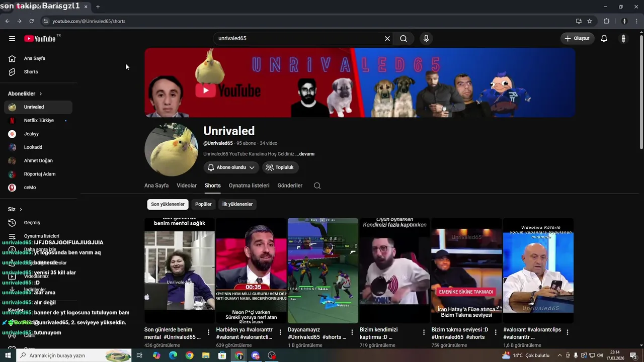Open Task View in the taskbar
Viewport: 644px width, 362px height.
click(x=139, y=355)
